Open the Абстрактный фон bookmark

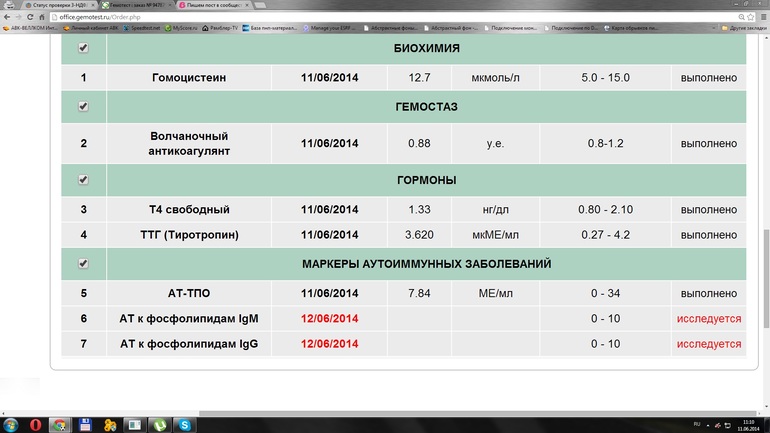pos(451,28)
